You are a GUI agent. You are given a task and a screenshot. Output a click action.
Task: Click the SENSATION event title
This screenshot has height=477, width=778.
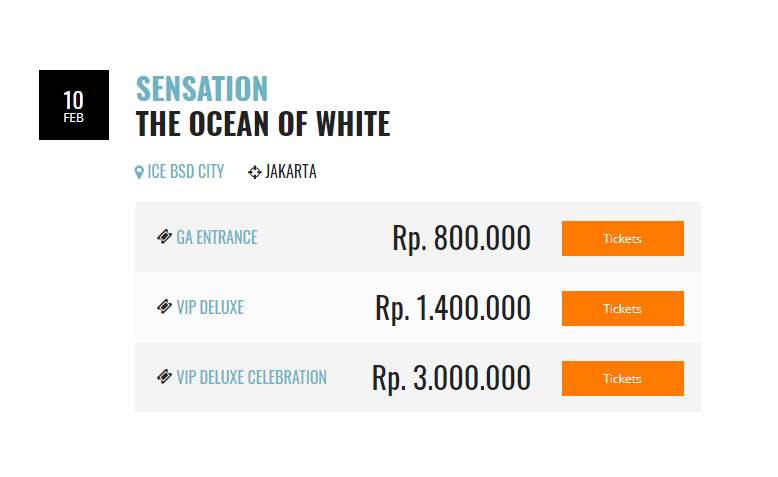point(202,89)
